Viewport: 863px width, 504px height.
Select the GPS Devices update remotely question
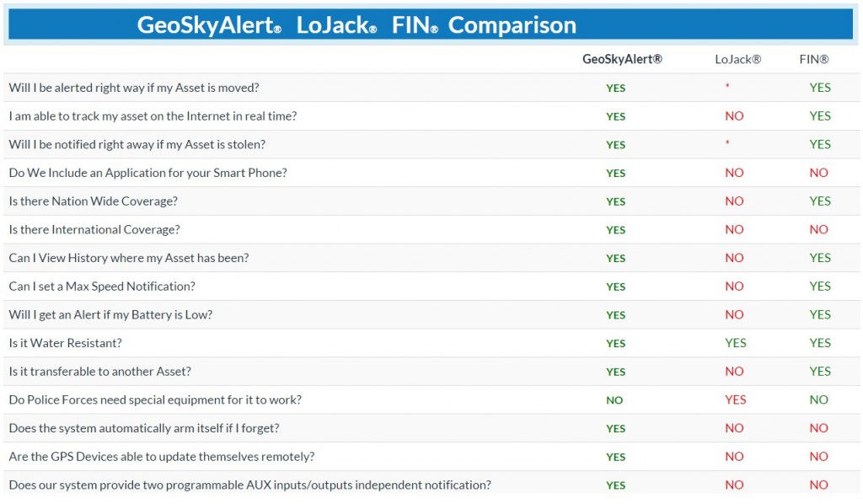(x=162, y=457)
